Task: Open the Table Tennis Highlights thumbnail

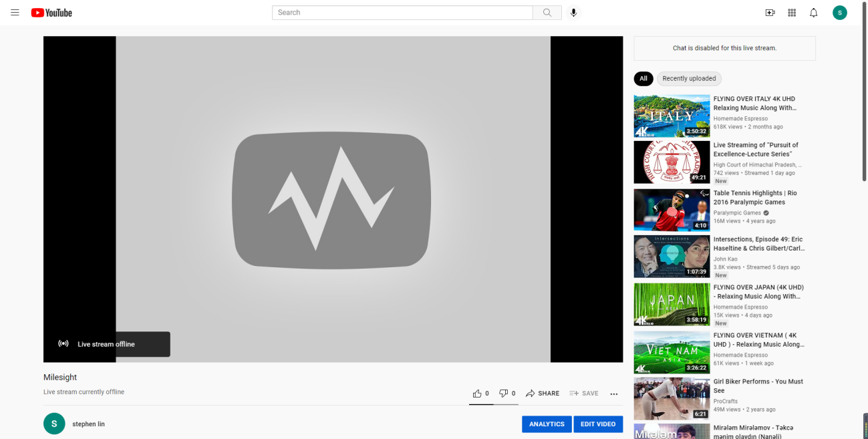Action: point(672,210)
